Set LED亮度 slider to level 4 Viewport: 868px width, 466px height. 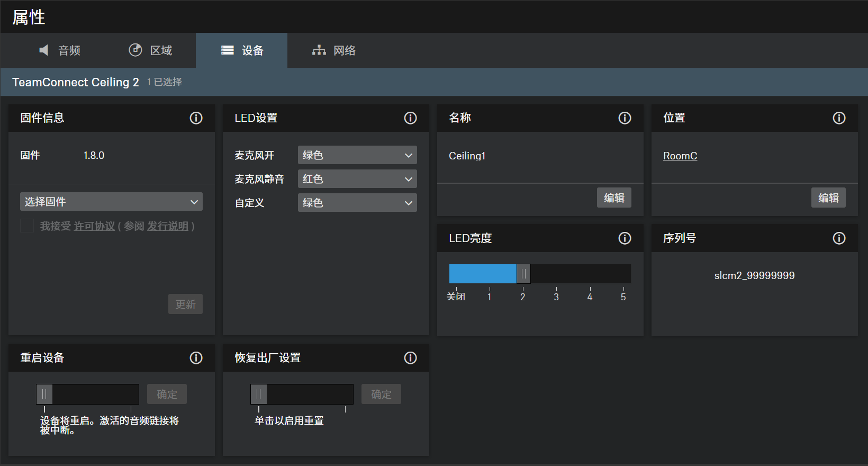tap(590, 274)
